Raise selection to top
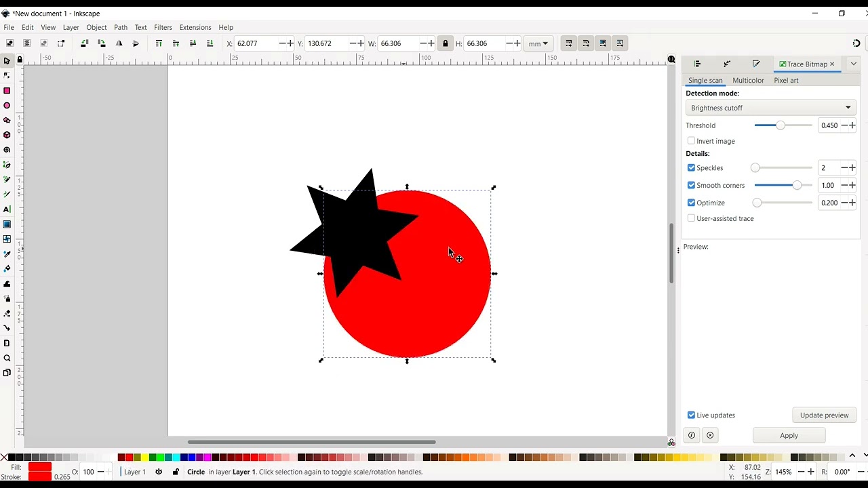The height and width of the screenshot is (488, 868). (159, 43)
